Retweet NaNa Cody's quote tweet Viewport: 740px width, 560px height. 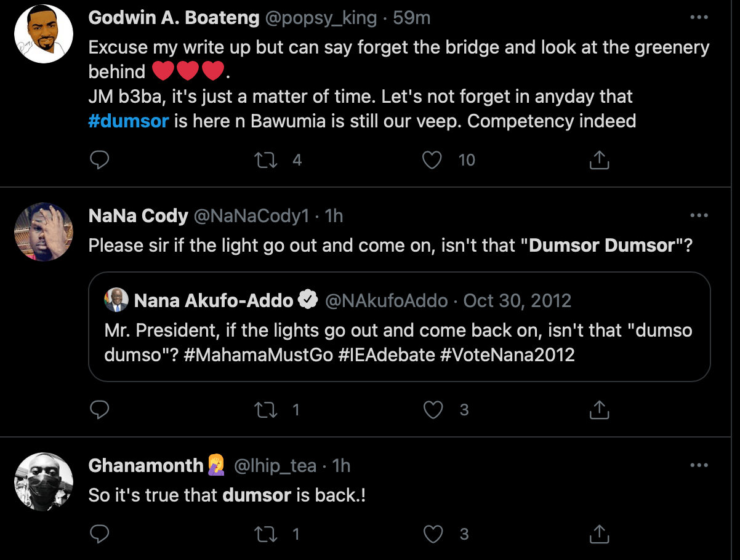pyautogui.click(x=265, y=410)
